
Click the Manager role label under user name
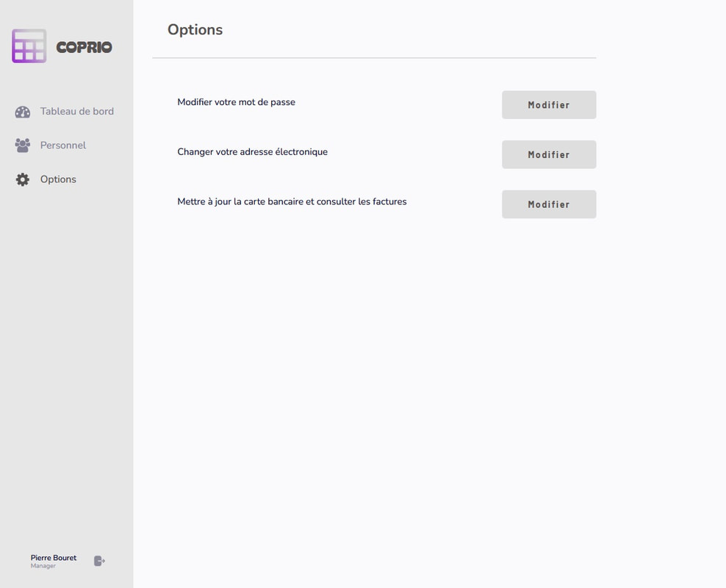(43, 566)
